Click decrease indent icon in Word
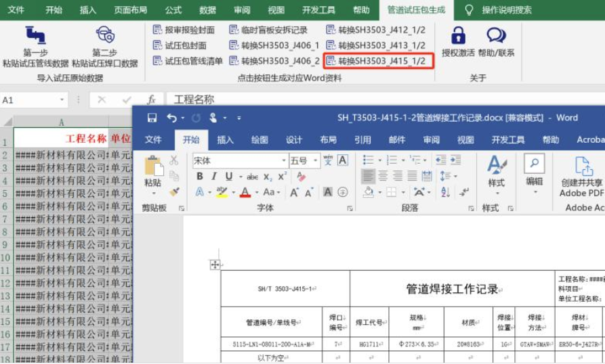The height and width of the screenshot is (364, 605). pyautogui.click(x=440, y=160)
